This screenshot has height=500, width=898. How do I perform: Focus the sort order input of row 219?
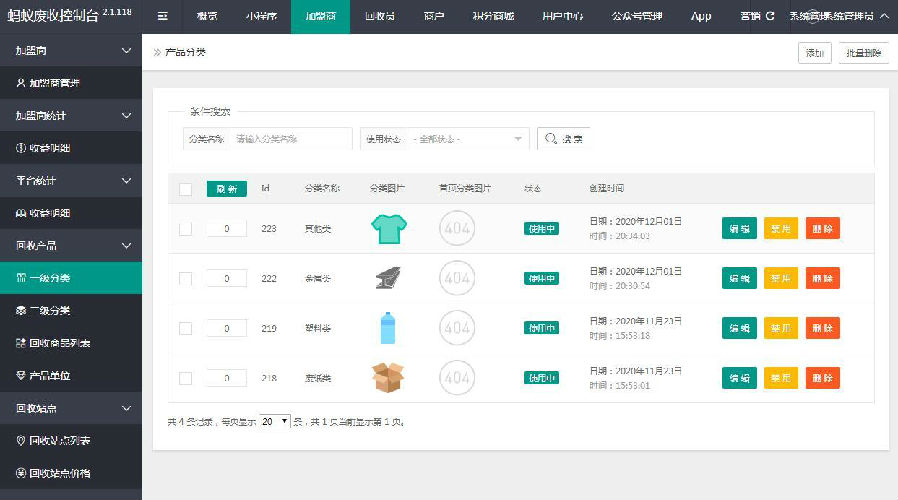click(227, 328)
